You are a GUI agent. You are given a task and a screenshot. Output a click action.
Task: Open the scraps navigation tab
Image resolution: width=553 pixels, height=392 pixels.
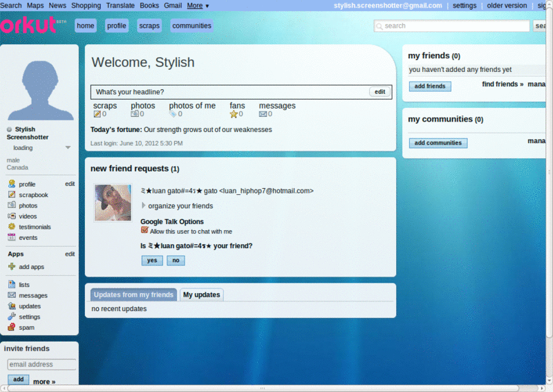[x=149, y=26]
